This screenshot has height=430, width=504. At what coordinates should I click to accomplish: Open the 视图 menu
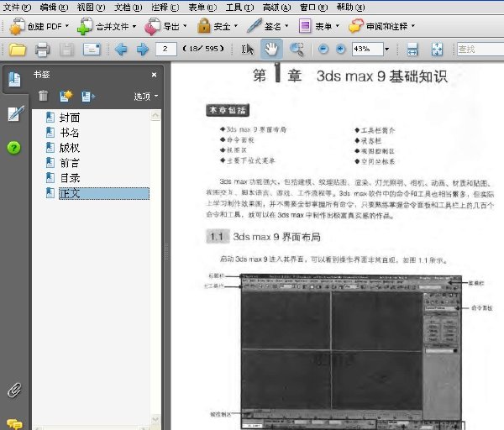click(x=91, y=7)
